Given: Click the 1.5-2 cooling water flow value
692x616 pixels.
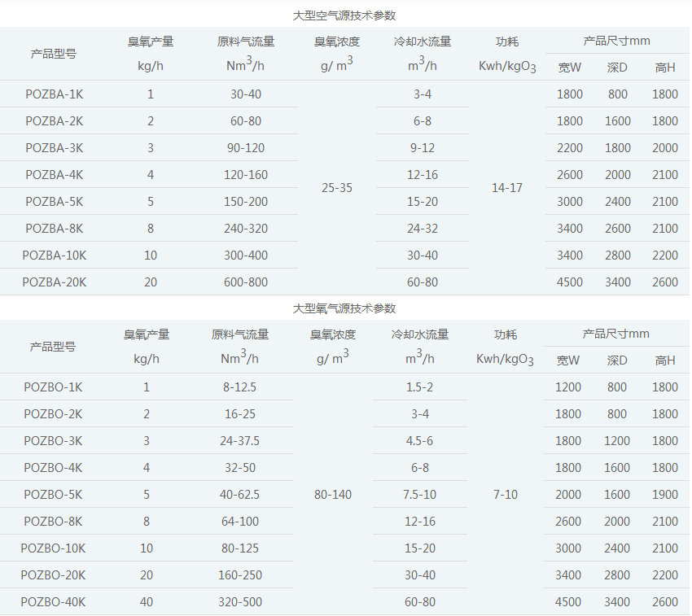Looking at the screenshot, I should [419, 387].
